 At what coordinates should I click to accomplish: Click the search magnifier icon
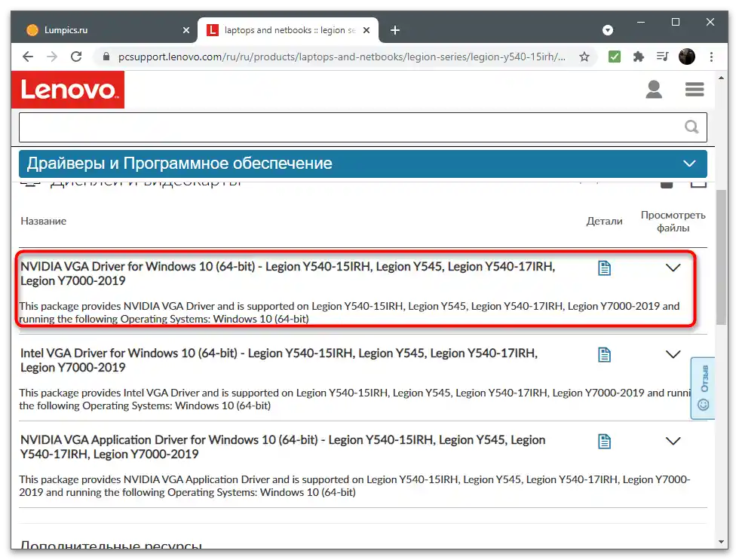tap(691, 127)
